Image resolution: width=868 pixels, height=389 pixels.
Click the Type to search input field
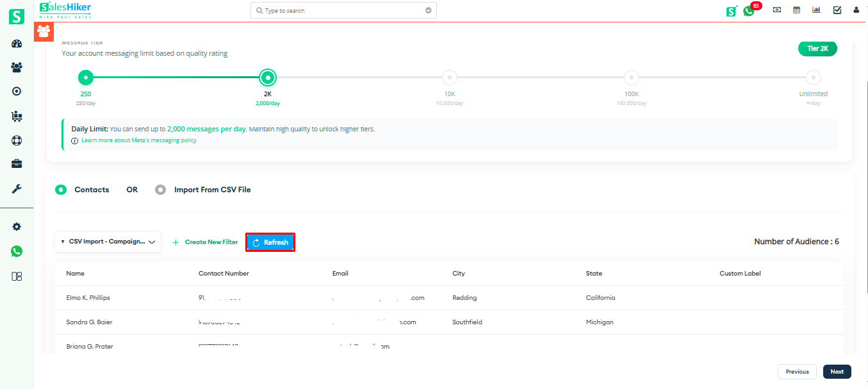pyautogui.click(x=336, y=11)
